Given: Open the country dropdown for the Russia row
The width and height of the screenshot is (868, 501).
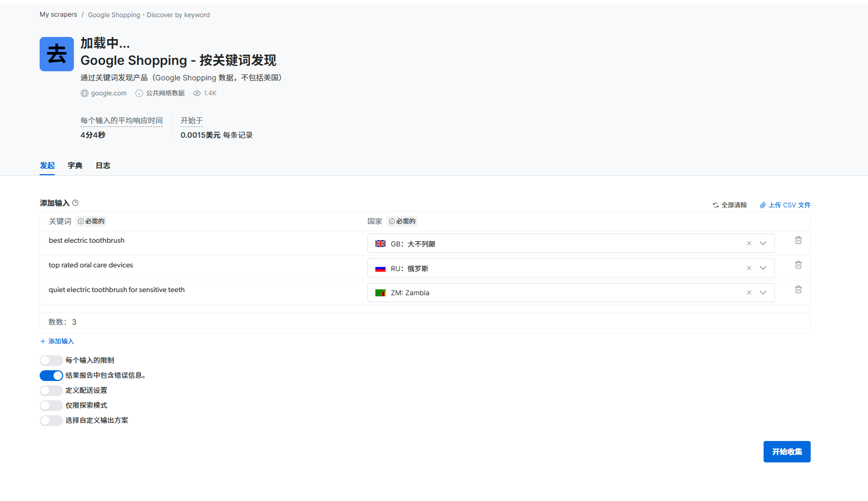Looking at the screenshot, I should 763,267.
